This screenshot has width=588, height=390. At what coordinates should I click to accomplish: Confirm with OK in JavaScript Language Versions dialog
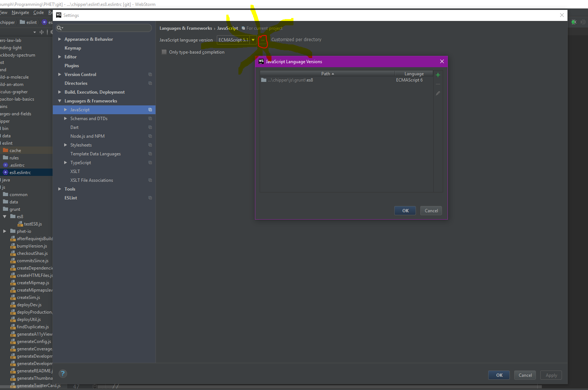pyautogui.click(x=405, y=210)
